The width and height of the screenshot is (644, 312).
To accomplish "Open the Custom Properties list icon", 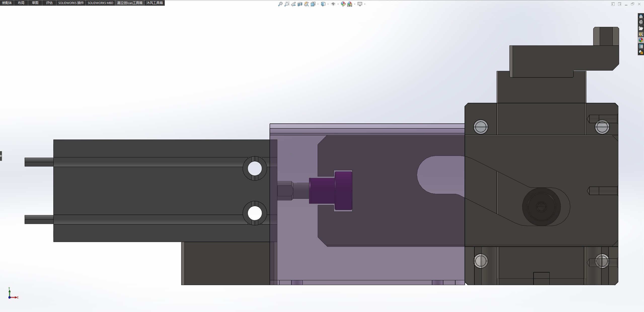I will coord(641,46).
